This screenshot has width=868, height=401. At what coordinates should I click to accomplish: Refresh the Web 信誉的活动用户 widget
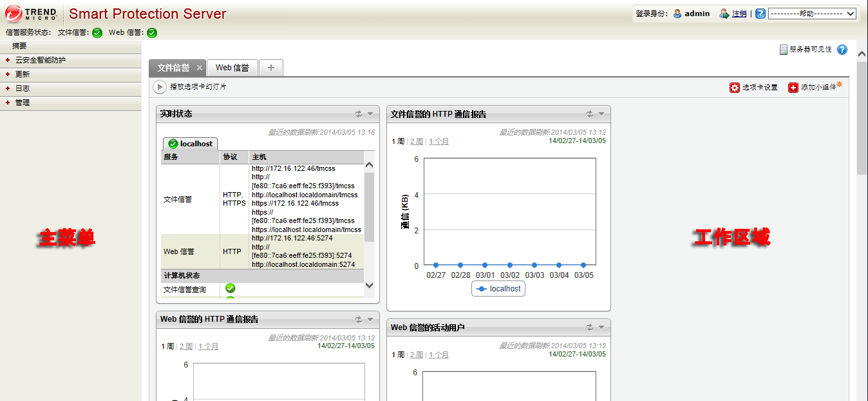click(x=589, y=328)
